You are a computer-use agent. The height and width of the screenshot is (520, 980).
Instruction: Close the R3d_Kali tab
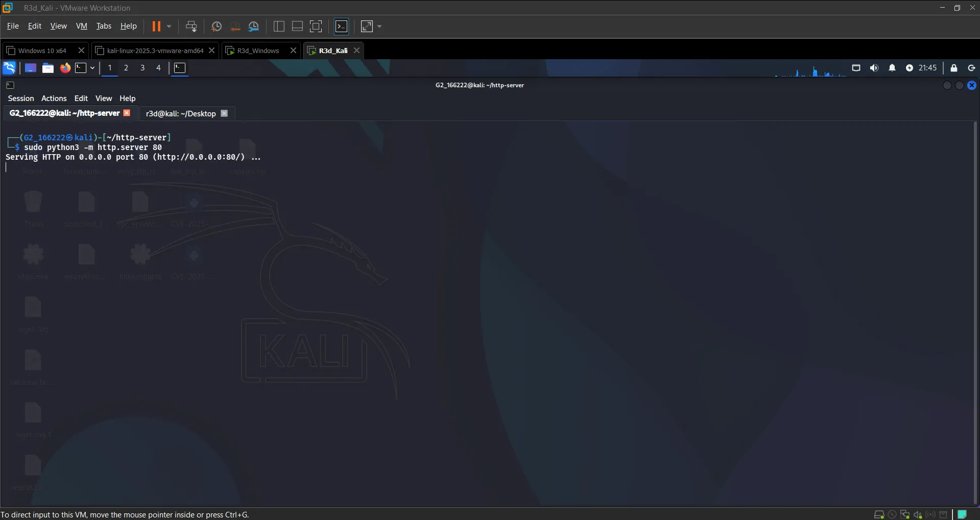click(x=356, y=51)
